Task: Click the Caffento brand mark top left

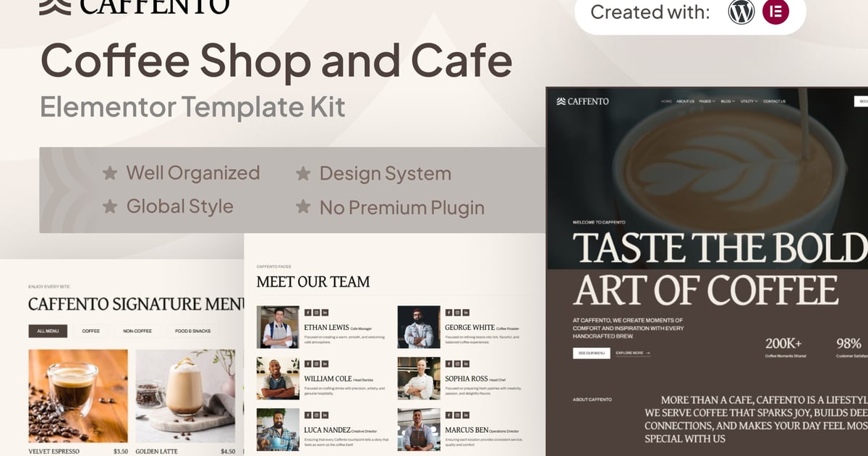Action: pyautogui.click(x=54, y=7)
